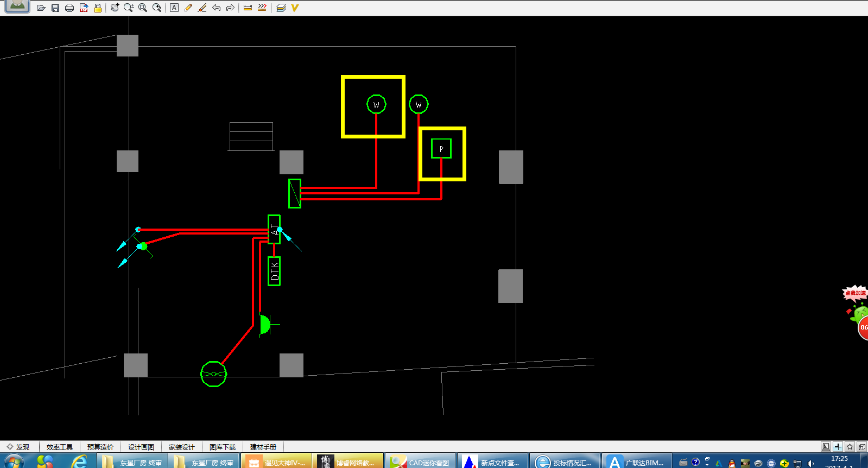Launch Internet Explorer from taskbar
868x468 pixels.
[x=79, y=461]
